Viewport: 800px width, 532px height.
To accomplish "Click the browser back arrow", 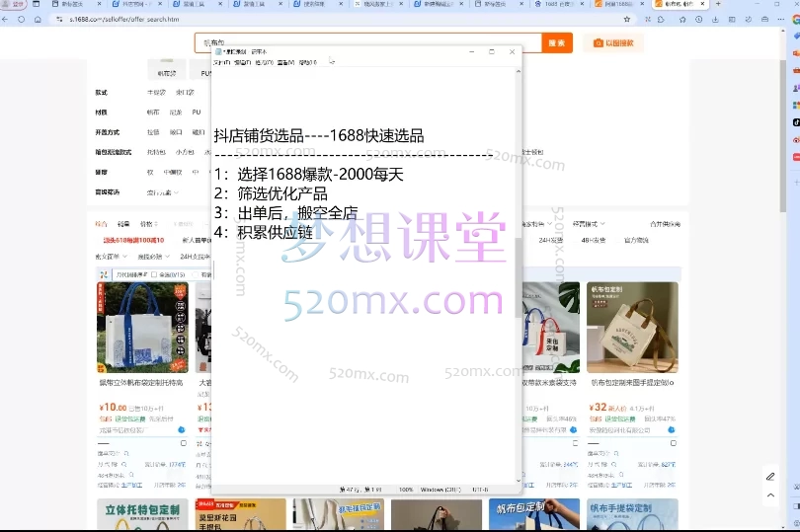I will click(x=5, y=20).
